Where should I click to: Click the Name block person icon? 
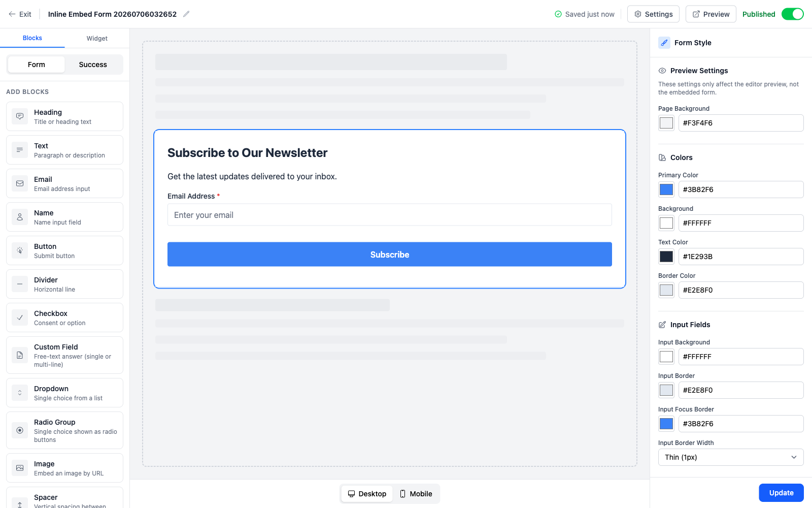click(20, 217)
